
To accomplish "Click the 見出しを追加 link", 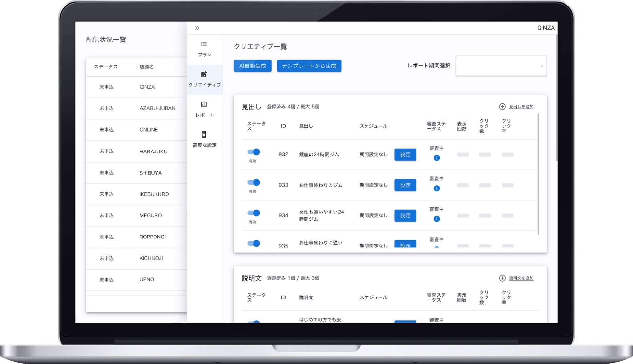I will (521, 107).
